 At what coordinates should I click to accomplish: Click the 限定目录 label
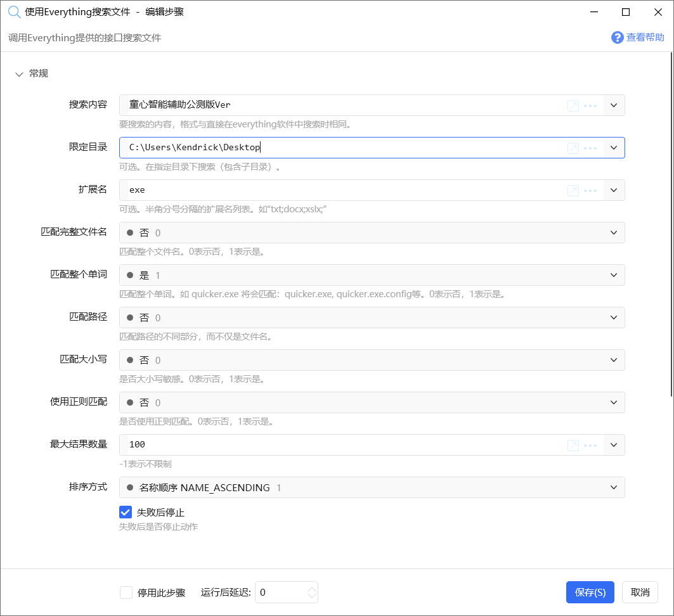point(88,147)
